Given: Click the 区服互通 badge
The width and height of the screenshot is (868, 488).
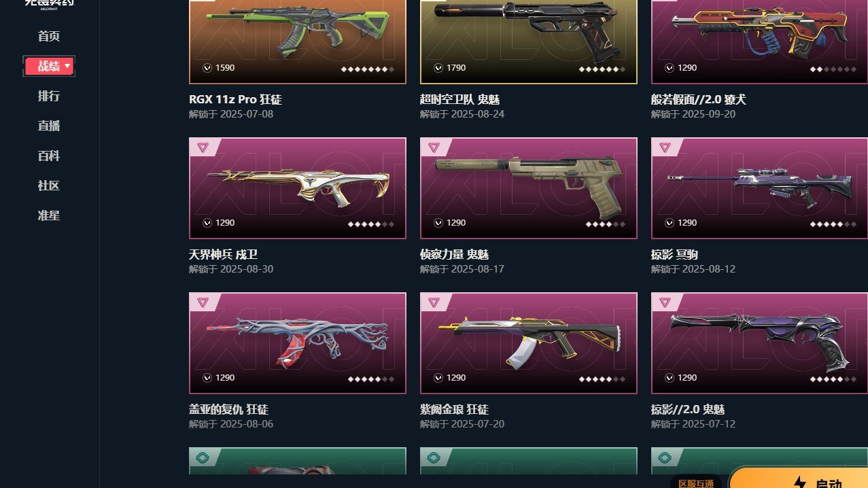Looking at the screenshot, I should pos(696,482).
